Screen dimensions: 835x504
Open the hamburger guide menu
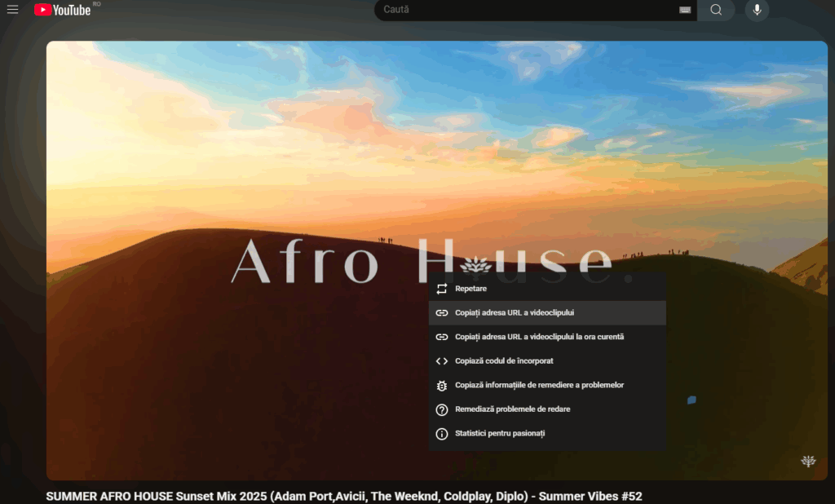(13, 10)
